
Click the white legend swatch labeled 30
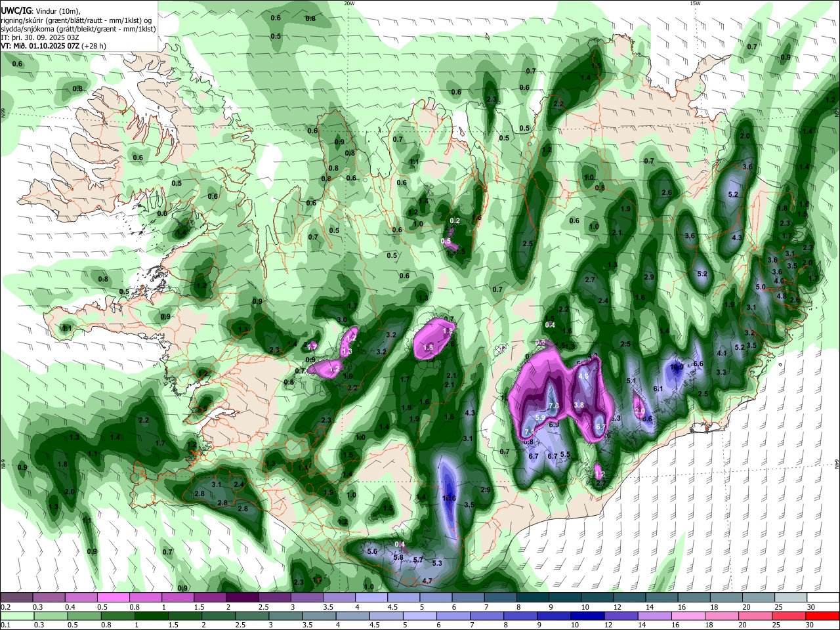point(823,597)
